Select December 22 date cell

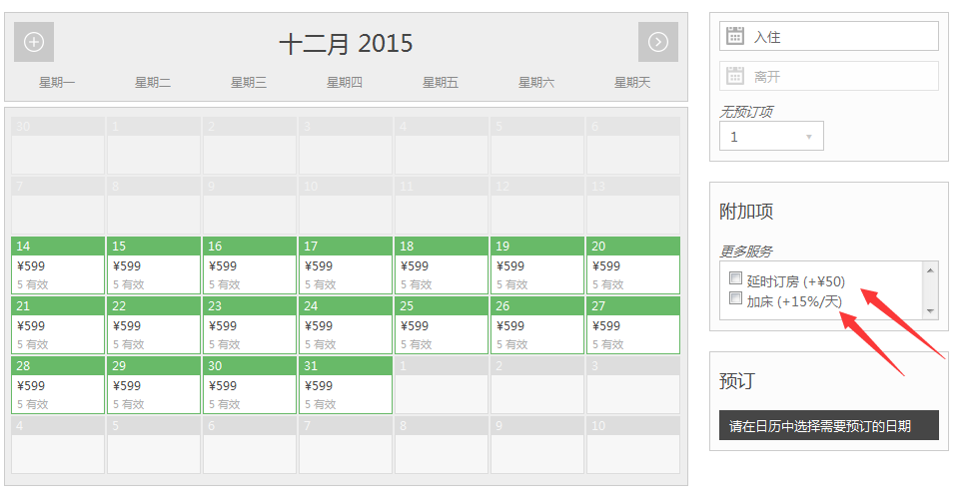tap(154, 325)
